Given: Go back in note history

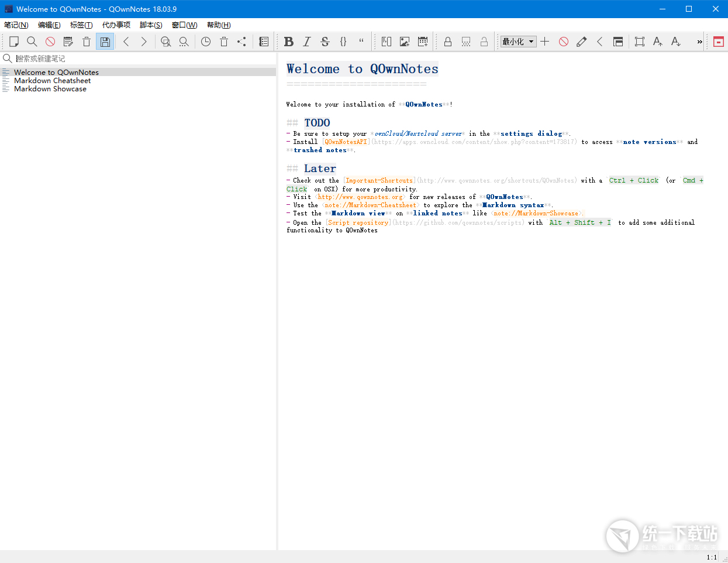Looking at the screenshot, I should point(126,42).
